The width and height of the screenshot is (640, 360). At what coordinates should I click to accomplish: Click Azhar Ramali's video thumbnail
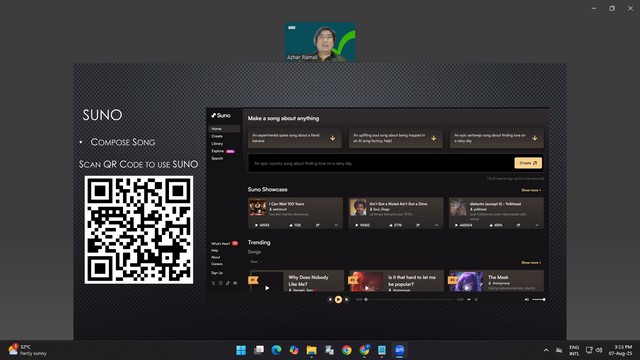[x=320, y=42]
